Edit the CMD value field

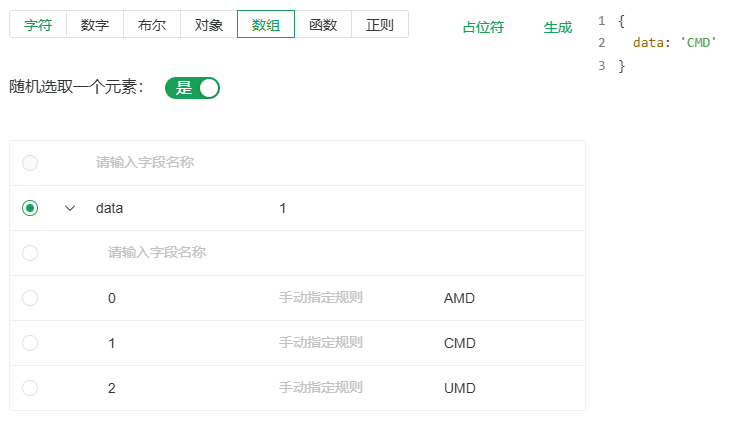pos(500,343)
